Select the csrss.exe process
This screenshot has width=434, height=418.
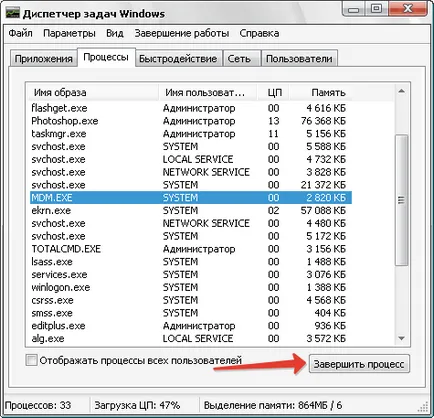191,300
